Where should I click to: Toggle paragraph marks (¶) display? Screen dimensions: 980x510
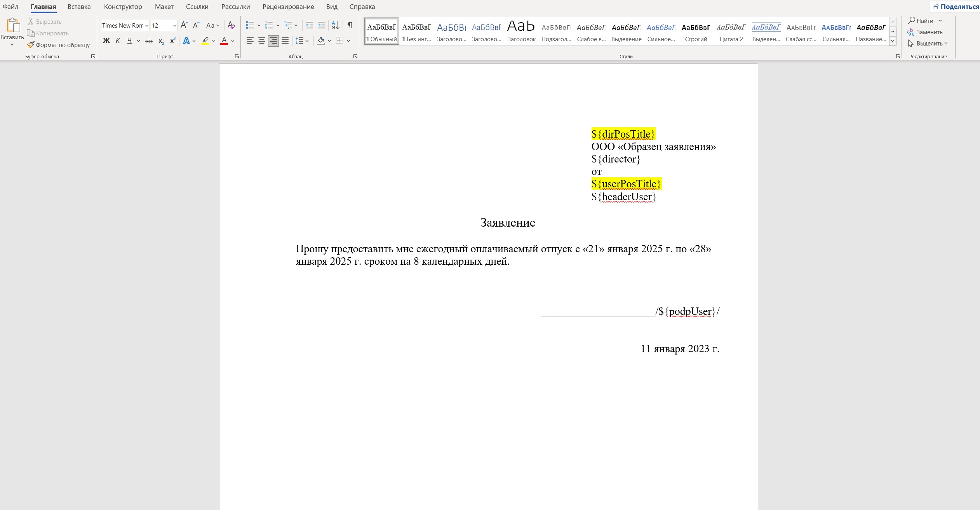tap(350, 25)
